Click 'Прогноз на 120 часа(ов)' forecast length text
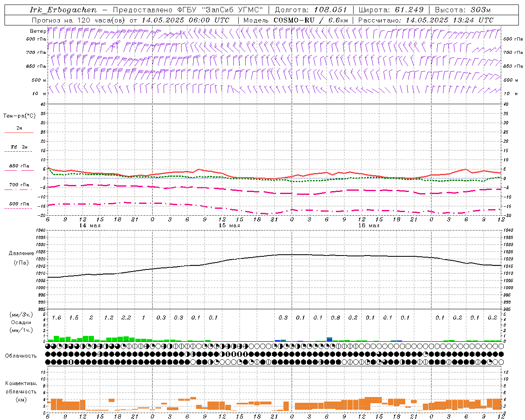 pyautogui.click(x=79, y=20)
